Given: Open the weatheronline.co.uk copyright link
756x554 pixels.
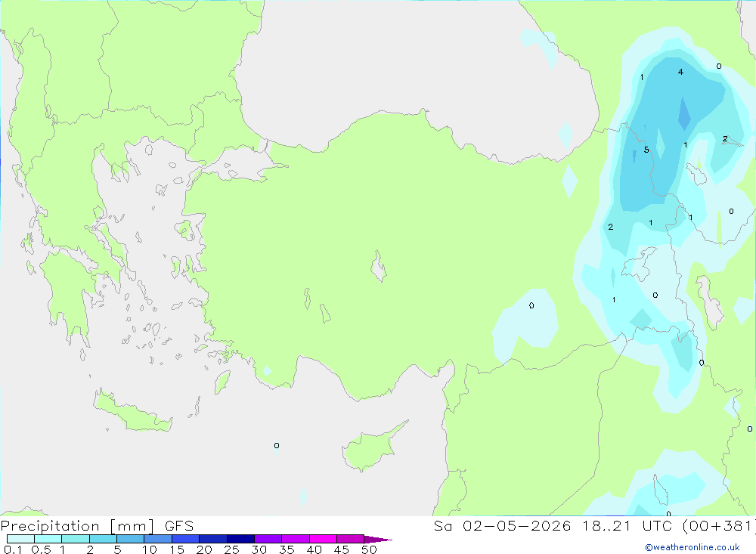Looking at the screenshot, I should click(692, 547).
